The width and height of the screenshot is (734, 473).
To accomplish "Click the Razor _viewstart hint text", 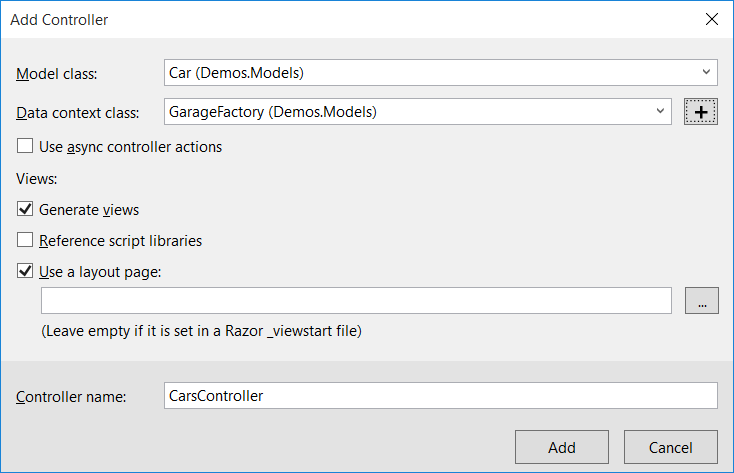I will tap(201, 331).
